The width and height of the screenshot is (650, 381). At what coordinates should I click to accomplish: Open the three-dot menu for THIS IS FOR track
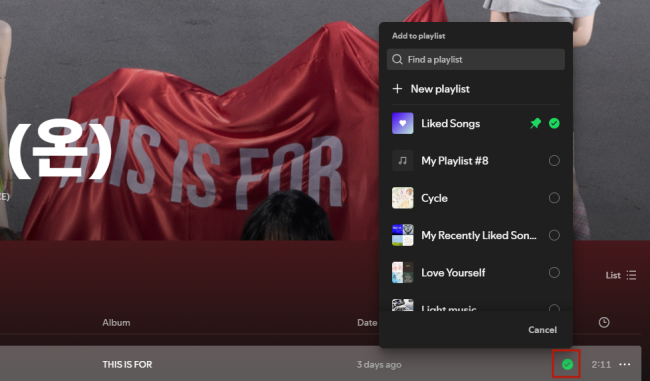[x=625, y=364]
